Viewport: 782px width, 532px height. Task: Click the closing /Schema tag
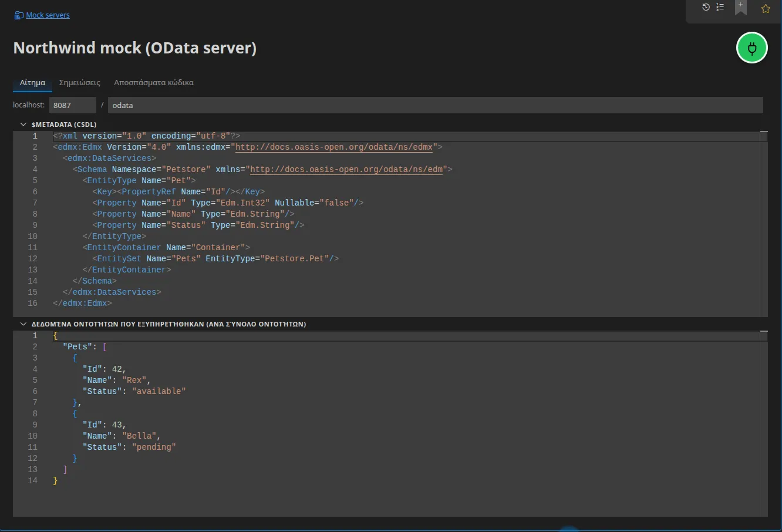(95, 281)
